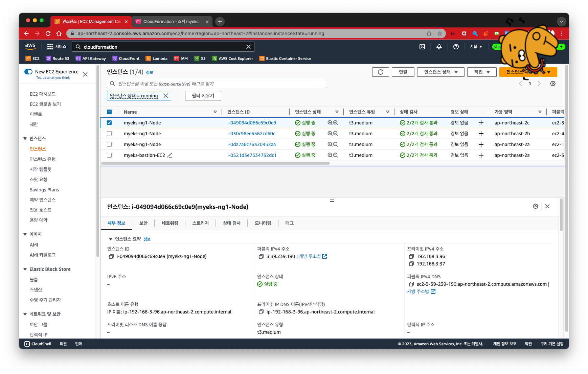Focus the instance filter search field
The width and height of the screenshot is (588, 374).
(x=217, y=84)
